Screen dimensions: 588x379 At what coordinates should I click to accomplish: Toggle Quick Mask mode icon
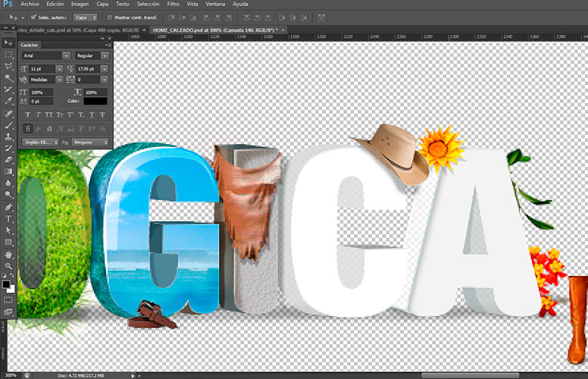pyautogui.click(x=9, y=300)
